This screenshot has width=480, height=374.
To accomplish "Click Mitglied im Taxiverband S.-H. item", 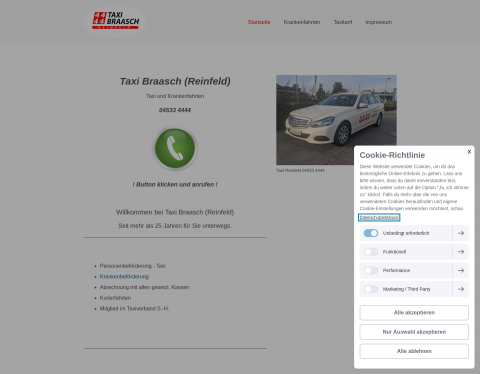I will 134,308.
